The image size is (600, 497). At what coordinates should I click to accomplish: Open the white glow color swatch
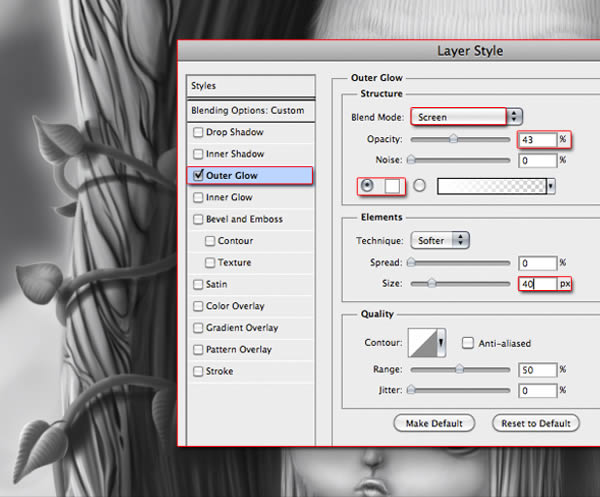(392, 186)
